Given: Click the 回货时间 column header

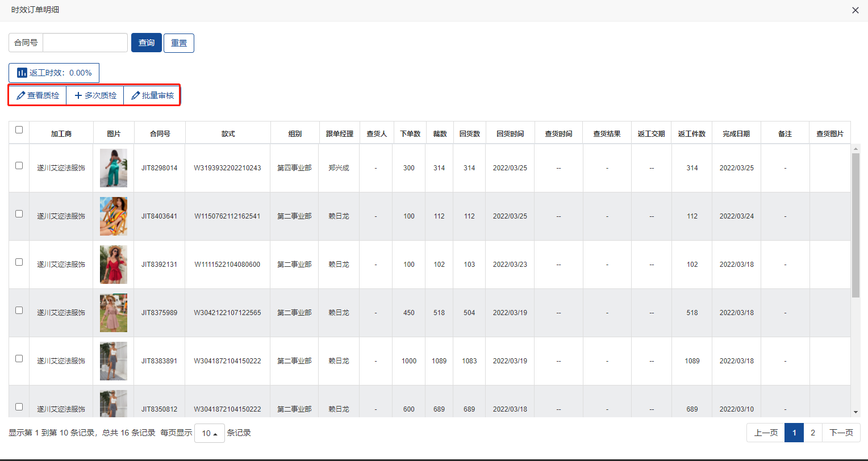Looking at the screenshot, I should click(510, 134).
